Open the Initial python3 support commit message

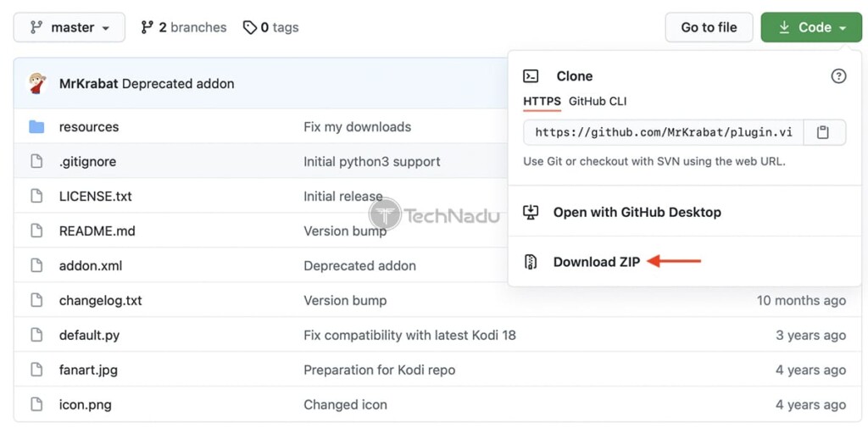pyautogui.click(x=372, y=162)
